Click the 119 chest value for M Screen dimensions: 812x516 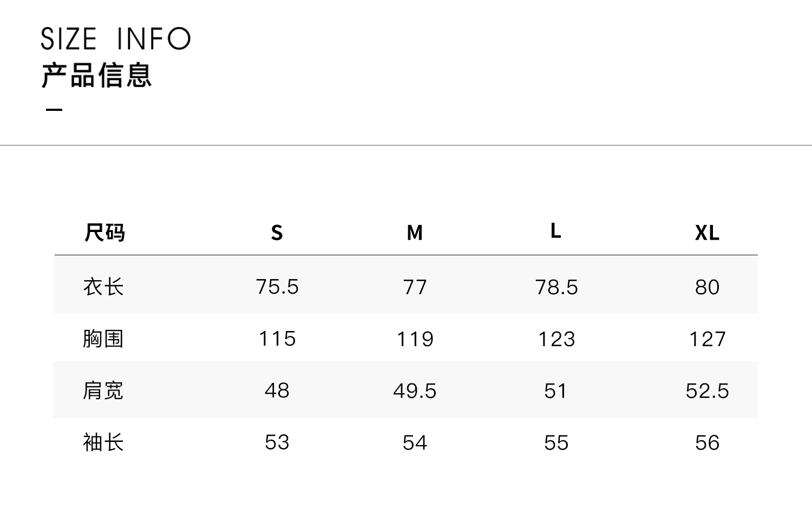pos(415,339)
